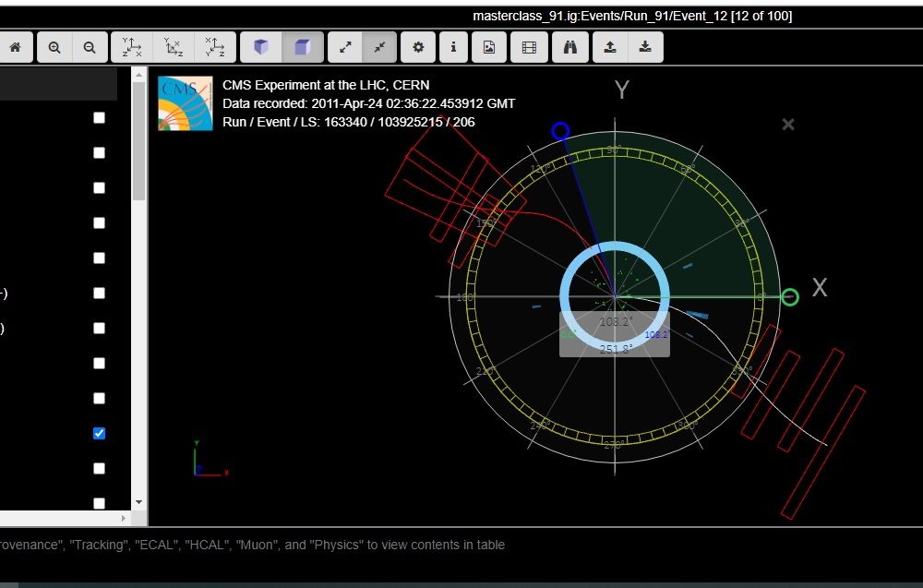Screen dimensions: 923x588
Task: Zoom in with the magnifier plus icon
Action: (x=54, y=47)
